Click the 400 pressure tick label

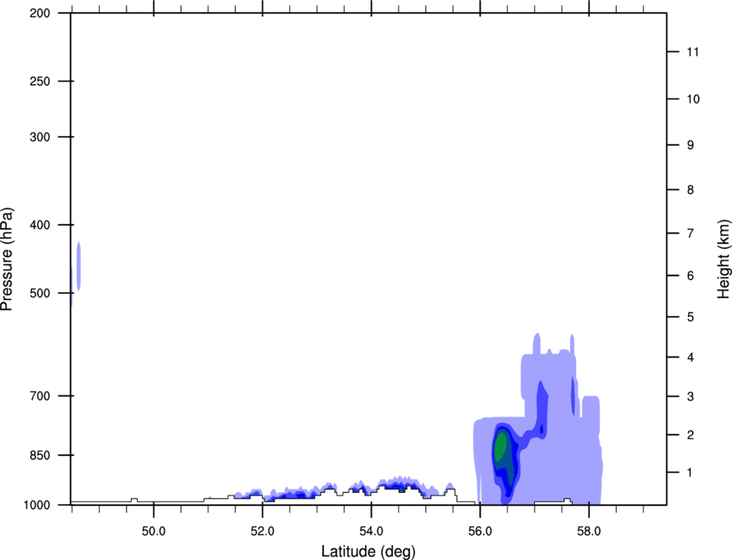(40, 225)
